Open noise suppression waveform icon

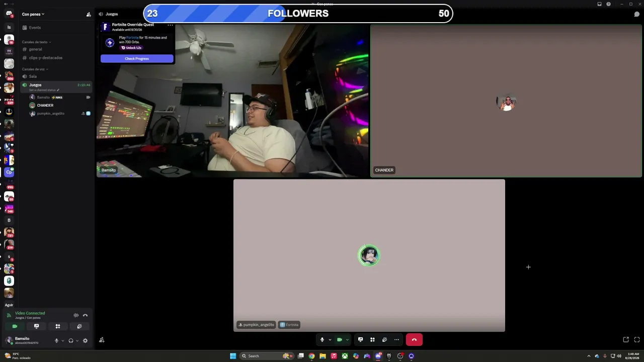coord(76,315)
